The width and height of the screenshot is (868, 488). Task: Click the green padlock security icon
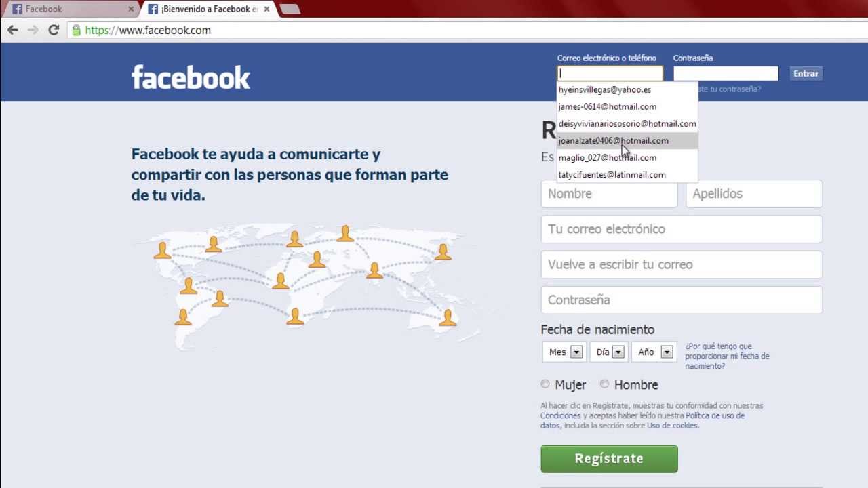click(x=76, y=30)
